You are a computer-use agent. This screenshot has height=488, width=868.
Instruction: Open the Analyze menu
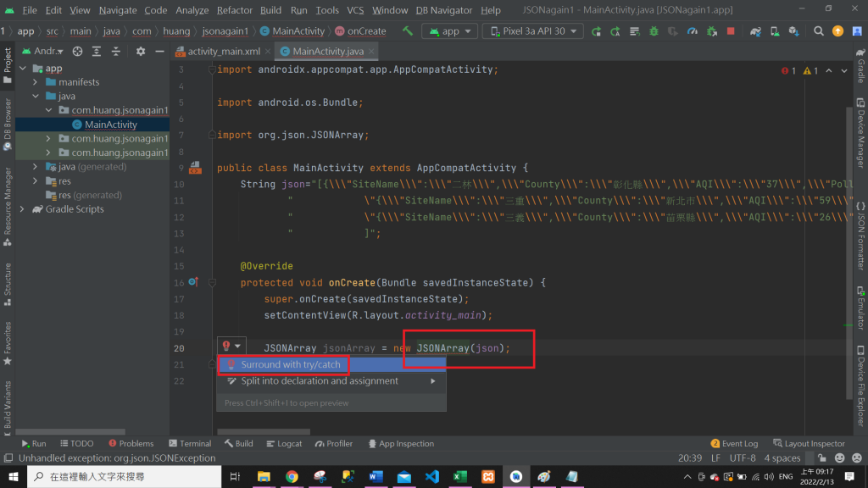[x=192, y=10]
